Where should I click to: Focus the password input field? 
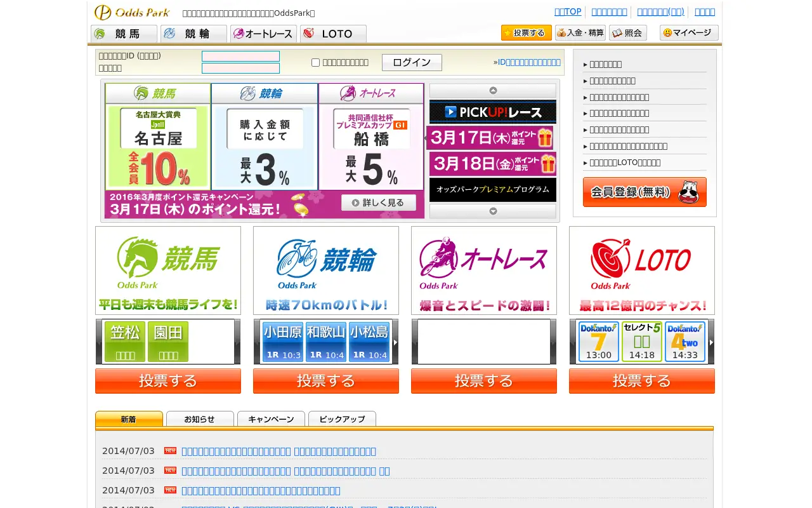240,68
